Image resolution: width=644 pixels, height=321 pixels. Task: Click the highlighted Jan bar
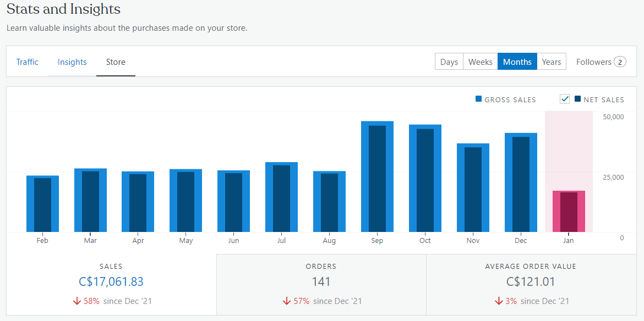[569, 212]
